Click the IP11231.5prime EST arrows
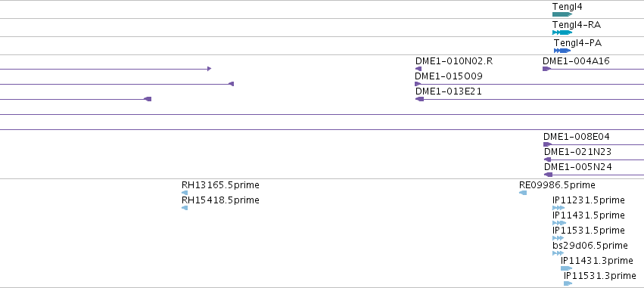This screenshot has height=288, width=644. [558, 208]
